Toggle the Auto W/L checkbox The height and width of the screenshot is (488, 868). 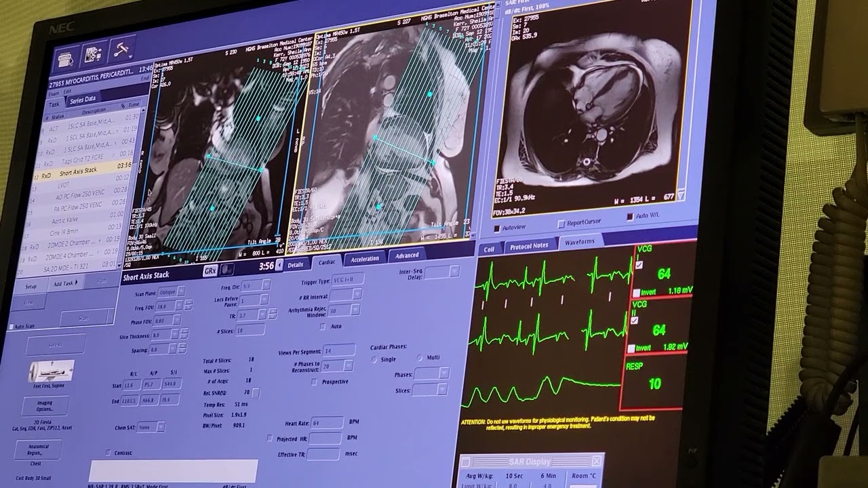click(x=630, y=217)
